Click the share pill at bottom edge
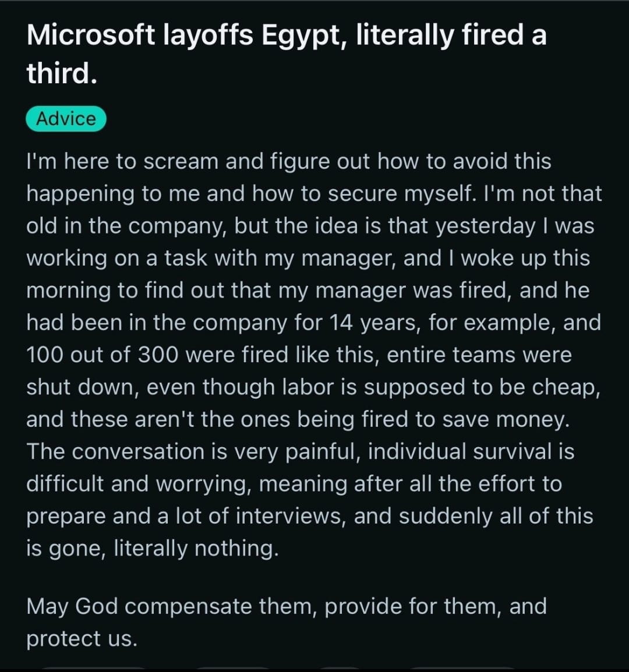 tap(463, 670)
